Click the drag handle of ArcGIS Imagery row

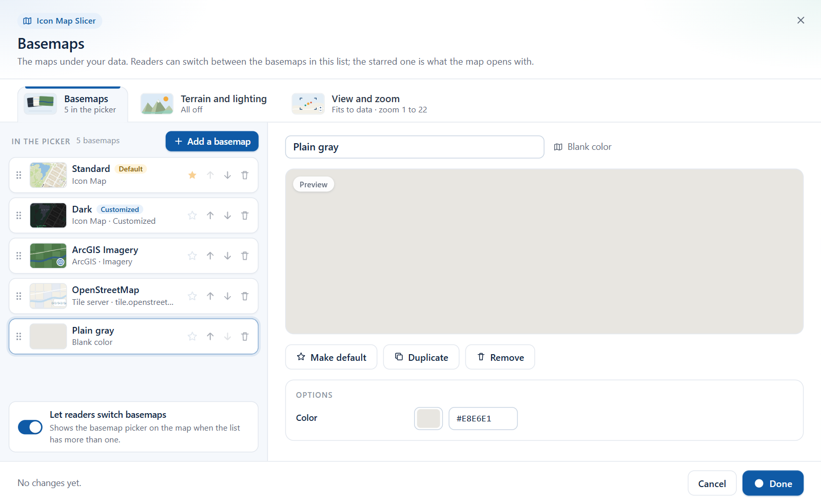pos(19,256)
